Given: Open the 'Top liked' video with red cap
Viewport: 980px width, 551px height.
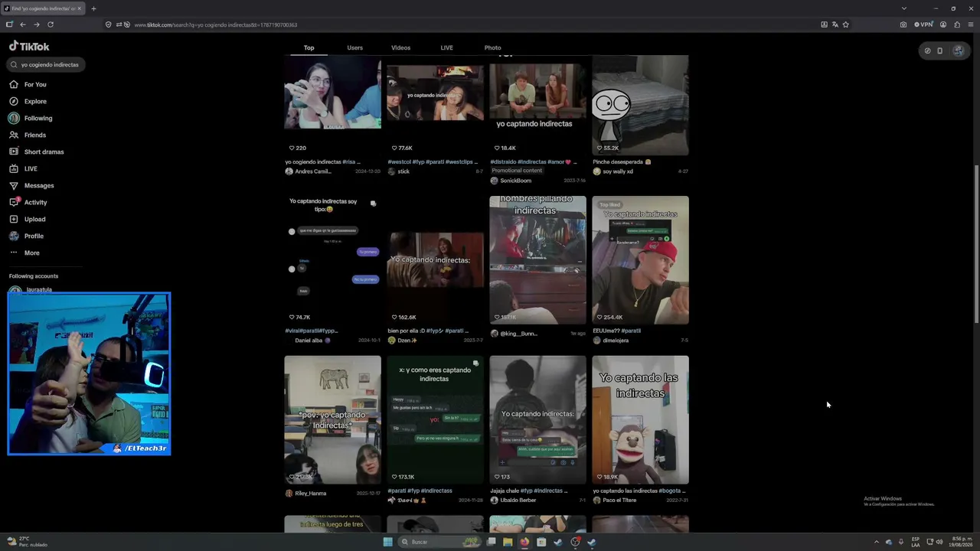Looking at the screenshot, I should click(640, 259).
